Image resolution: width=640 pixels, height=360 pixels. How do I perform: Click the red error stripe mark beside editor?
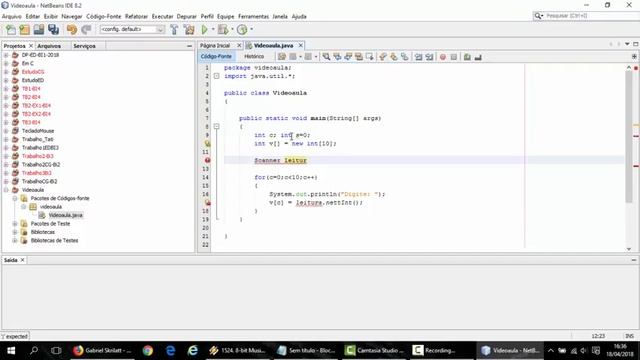[x=636, y=166]
